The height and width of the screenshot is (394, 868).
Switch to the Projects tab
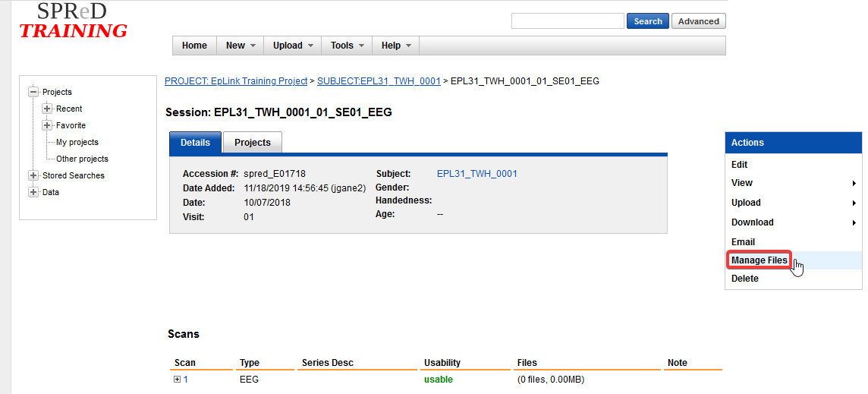click(252, 143)
